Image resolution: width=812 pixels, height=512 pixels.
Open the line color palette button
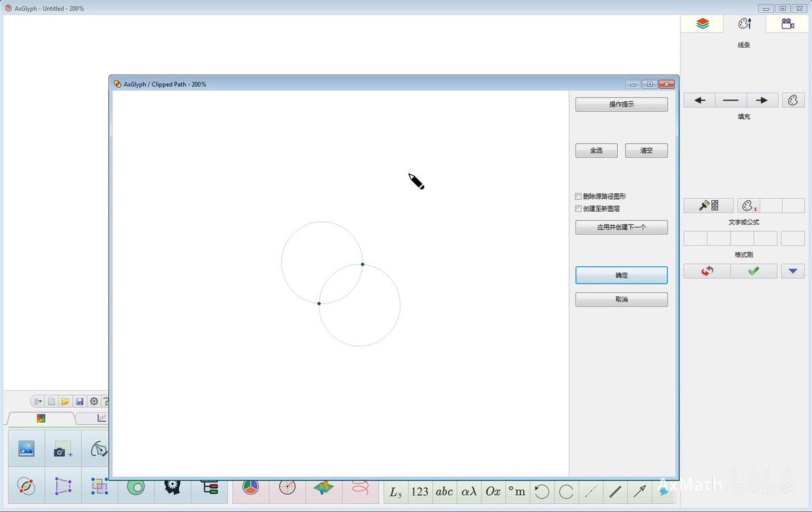(793, 101)
